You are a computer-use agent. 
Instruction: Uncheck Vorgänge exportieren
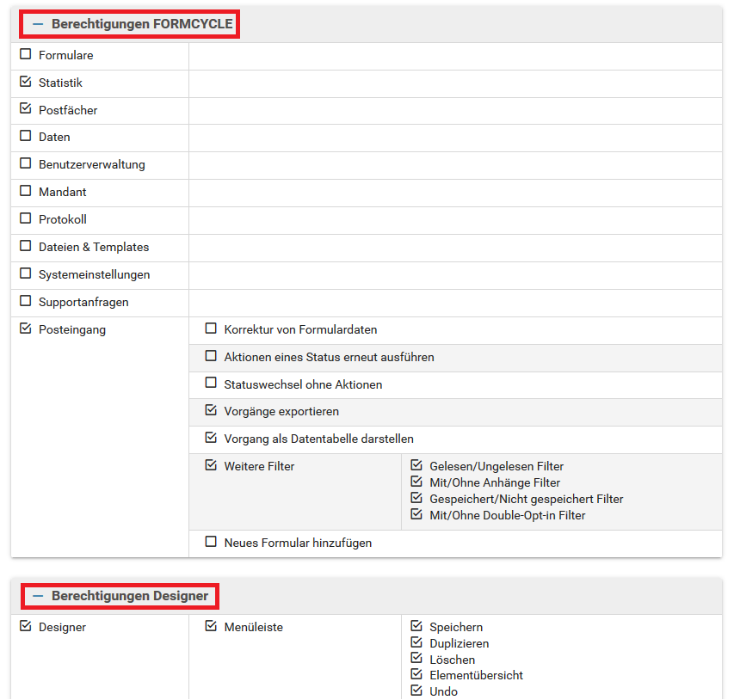click(x=211, y=410)
